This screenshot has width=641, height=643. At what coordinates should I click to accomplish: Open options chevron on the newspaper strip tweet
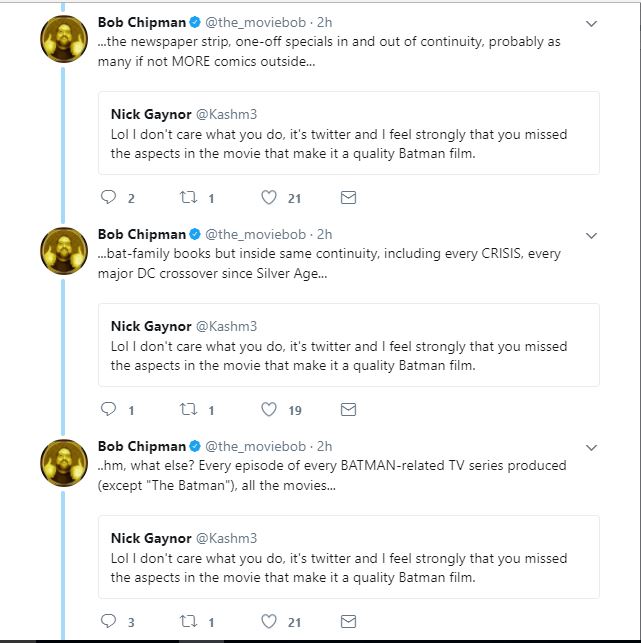coord(591,24)
